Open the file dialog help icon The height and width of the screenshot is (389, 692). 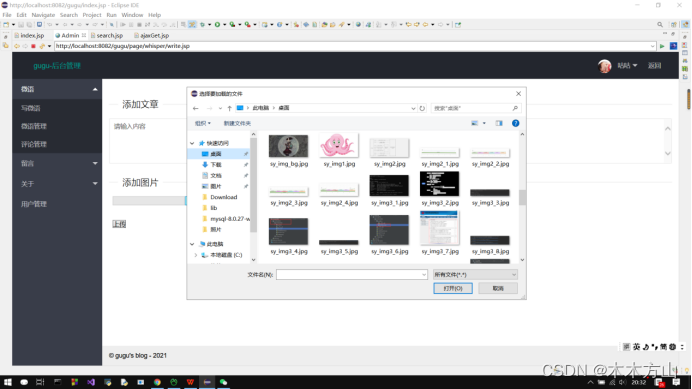515,123
